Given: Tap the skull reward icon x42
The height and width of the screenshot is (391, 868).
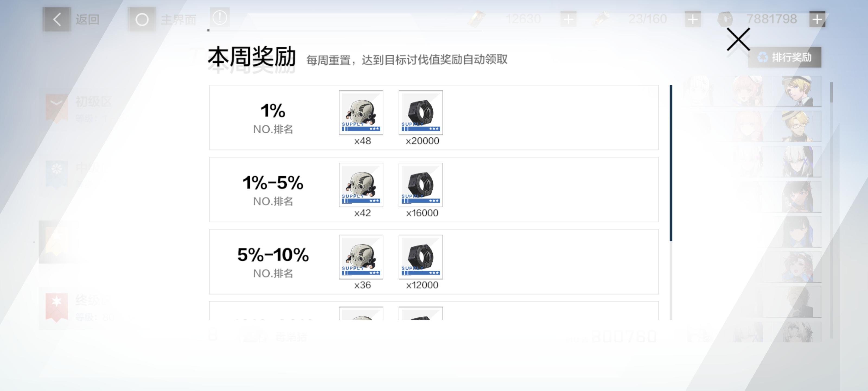Looking at the screenshot, I should 360,185.
